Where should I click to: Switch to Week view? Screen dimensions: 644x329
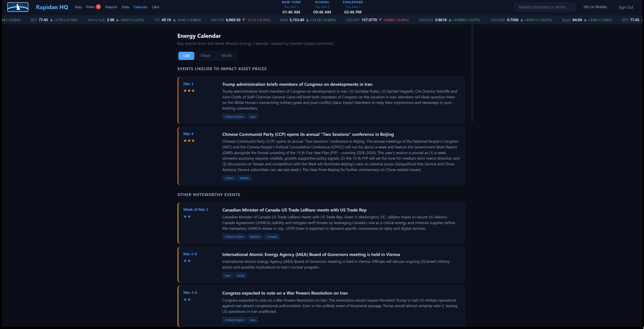[x=206, y=56]
